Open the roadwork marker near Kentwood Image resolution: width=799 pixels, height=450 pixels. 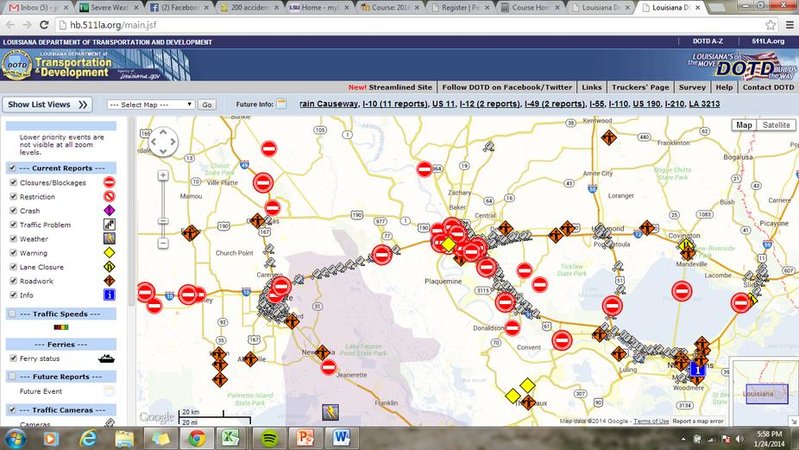pos(608,138)
